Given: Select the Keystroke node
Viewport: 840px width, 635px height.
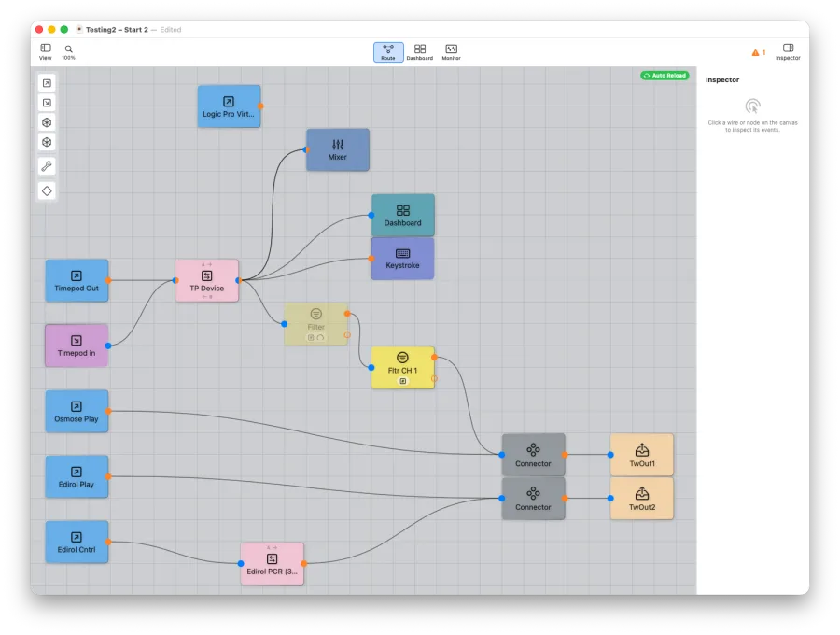Looking at the screenshot, I should pyautogui.click(x=403, y=259).
